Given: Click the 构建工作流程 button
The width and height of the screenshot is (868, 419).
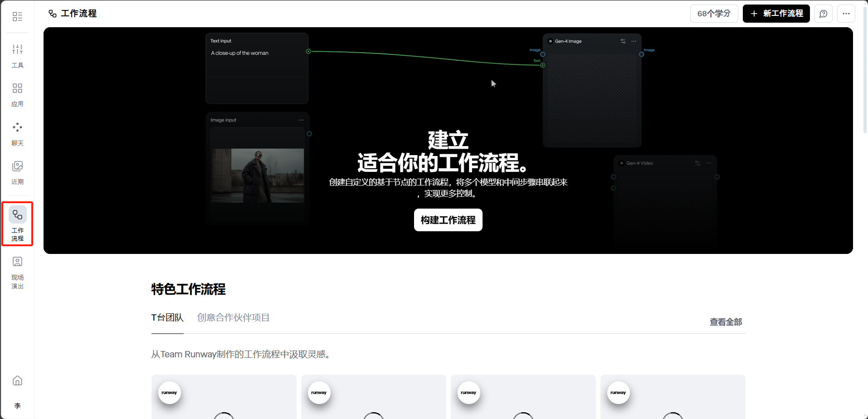Looking at the screenshot, I should coord(448,220).
